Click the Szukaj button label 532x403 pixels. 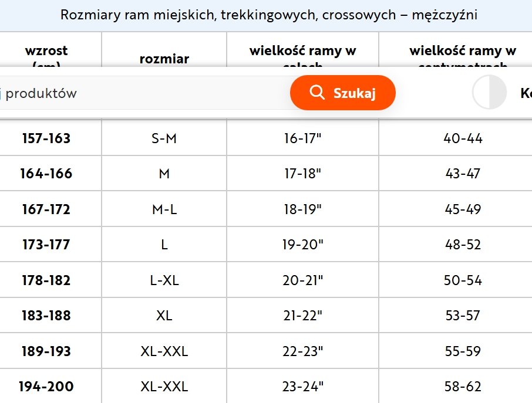click(354, 93)
